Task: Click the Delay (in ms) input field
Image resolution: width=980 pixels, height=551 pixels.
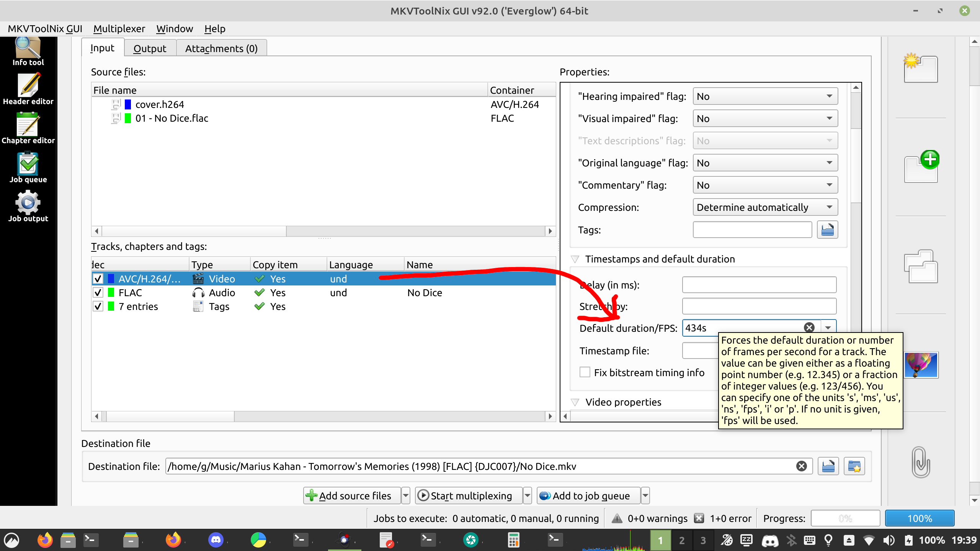Action: coord(759,285)
